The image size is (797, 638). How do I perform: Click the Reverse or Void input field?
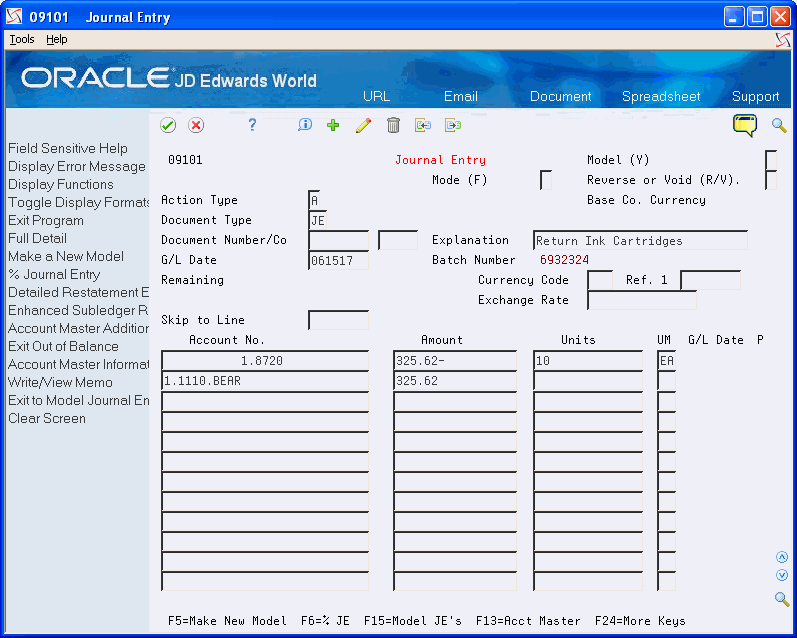[771, 180]
